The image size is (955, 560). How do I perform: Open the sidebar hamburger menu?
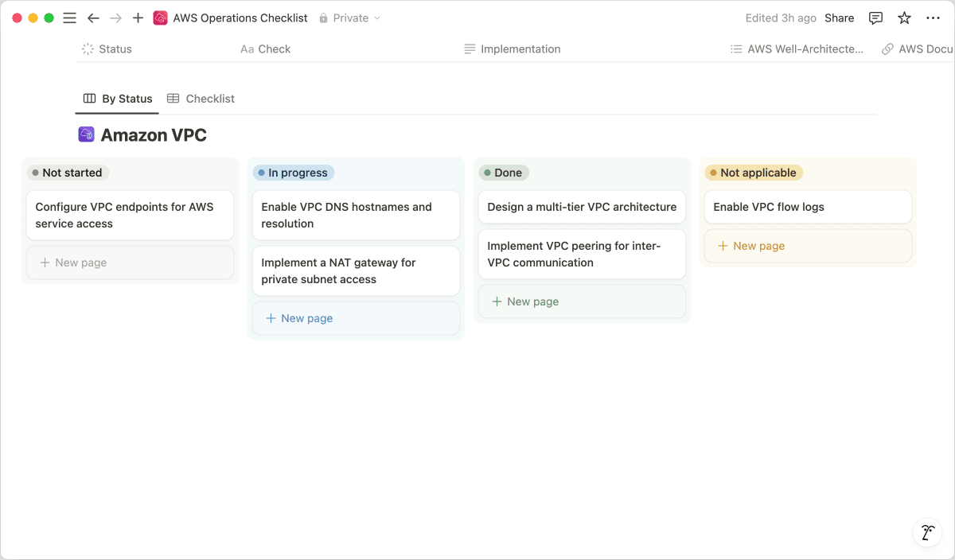(x=70, y=17)
